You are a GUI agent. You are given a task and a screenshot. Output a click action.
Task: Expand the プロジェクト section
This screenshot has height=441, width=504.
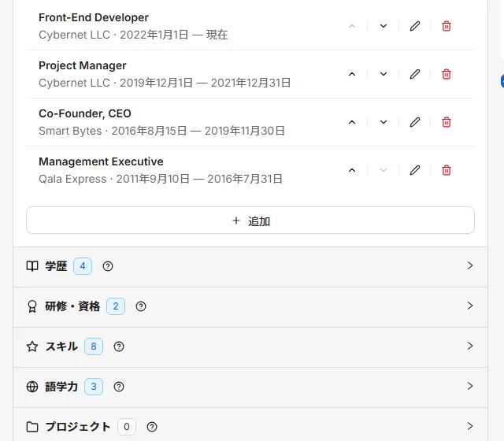250,426
